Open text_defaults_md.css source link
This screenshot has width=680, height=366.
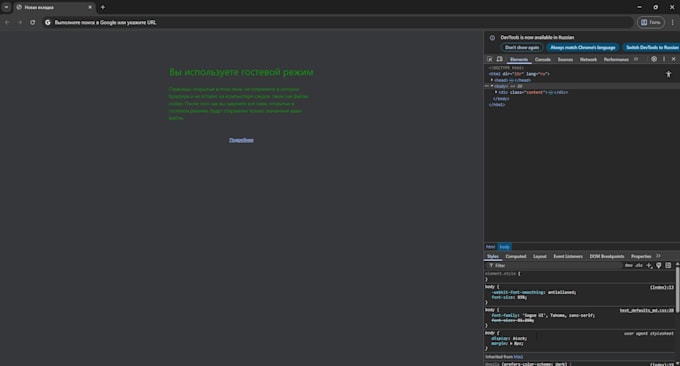tap(646, 310)
